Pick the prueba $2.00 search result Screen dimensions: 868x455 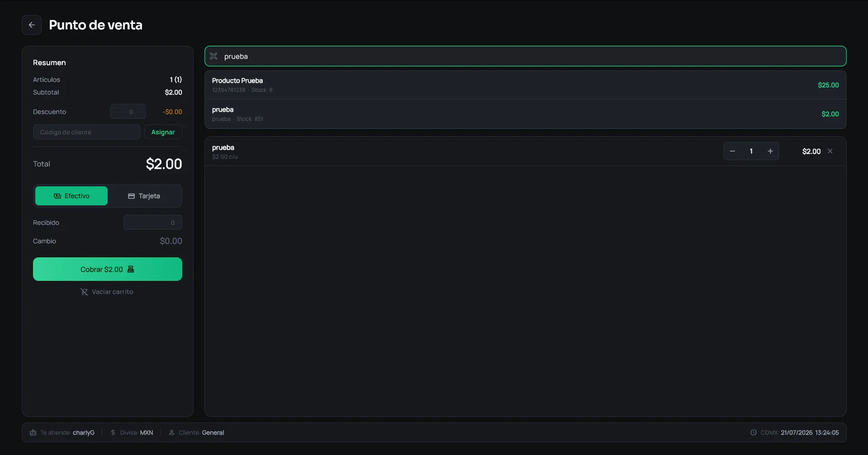(525, 114)
